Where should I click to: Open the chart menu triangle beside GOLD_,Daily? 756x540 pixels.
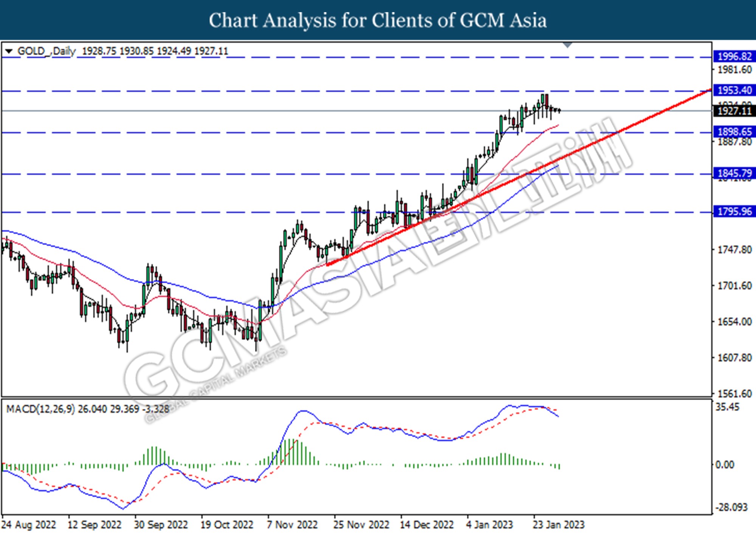[x=9, y=51]
